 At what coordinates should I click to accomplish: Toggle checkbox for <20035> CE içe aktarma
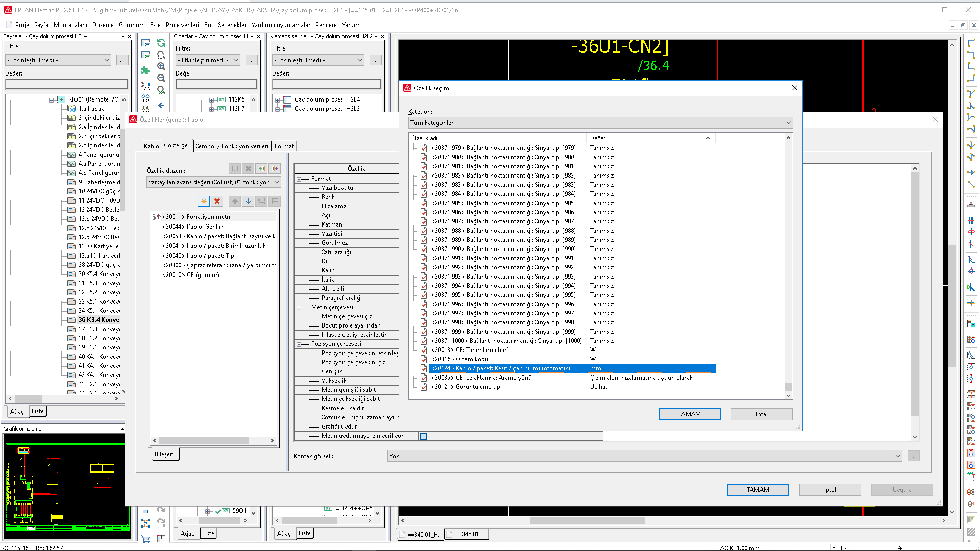(424, 378)
